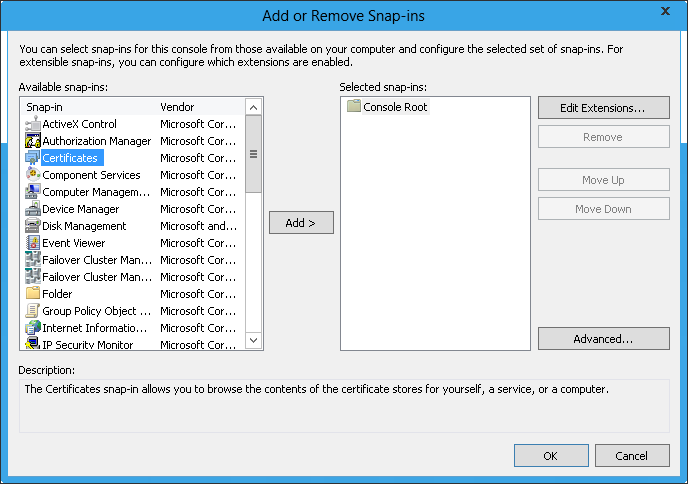Click the Add > button

(301, 223)
